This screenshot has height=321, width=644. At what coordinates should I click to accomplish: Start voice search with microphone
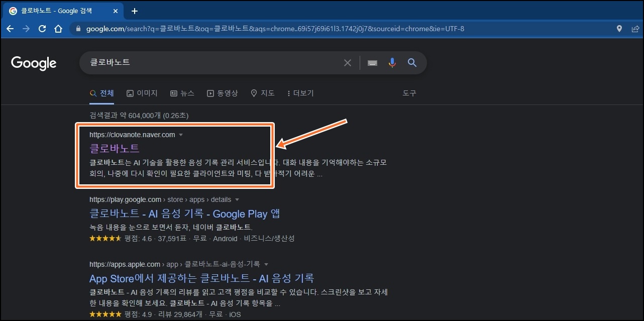click(x=392, y=63)
